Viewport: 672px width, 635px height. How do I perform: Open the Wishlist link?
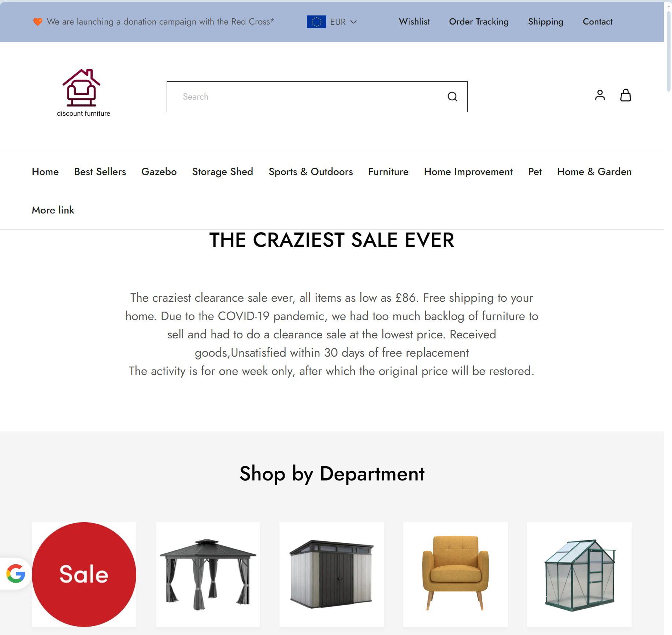414,22
